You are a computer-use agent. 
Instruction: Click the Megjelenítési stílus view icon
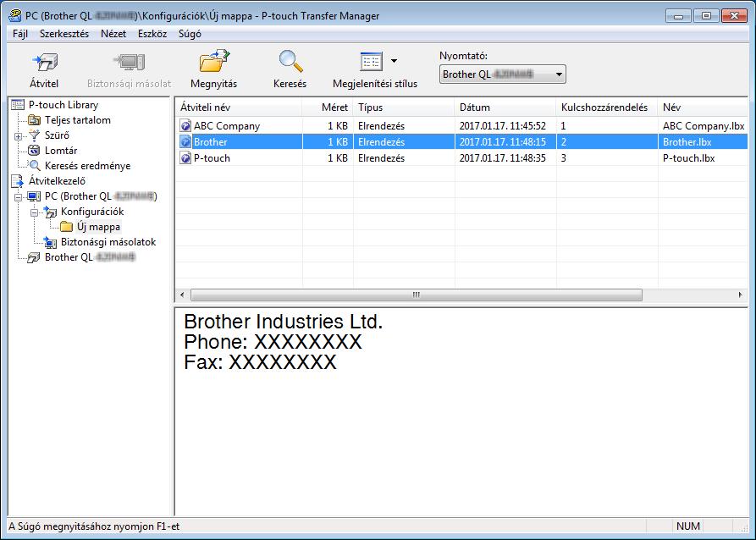click(372, 61)
